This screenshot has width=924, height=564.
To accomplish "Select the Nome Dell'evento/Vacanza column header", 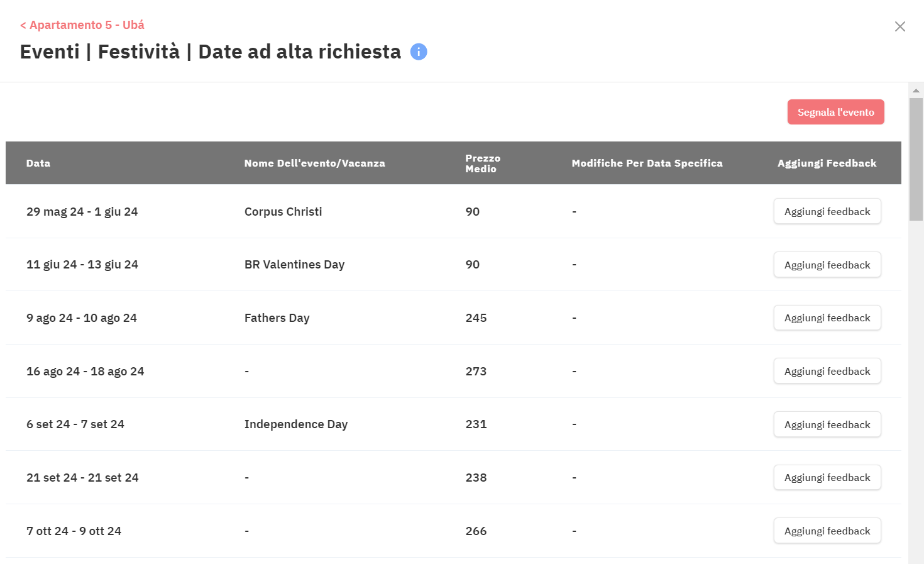I will point(315,163).
